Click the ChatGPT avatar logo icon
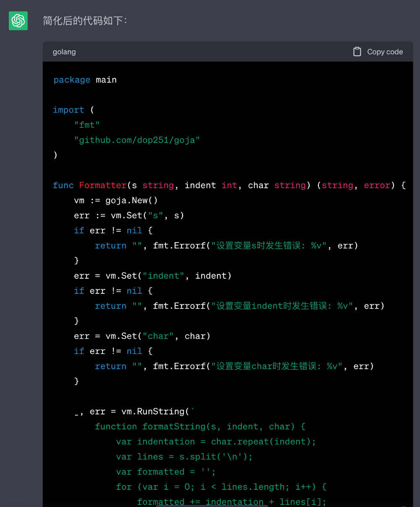This screenshot has width=420, height=507. (x=18, y=21)
